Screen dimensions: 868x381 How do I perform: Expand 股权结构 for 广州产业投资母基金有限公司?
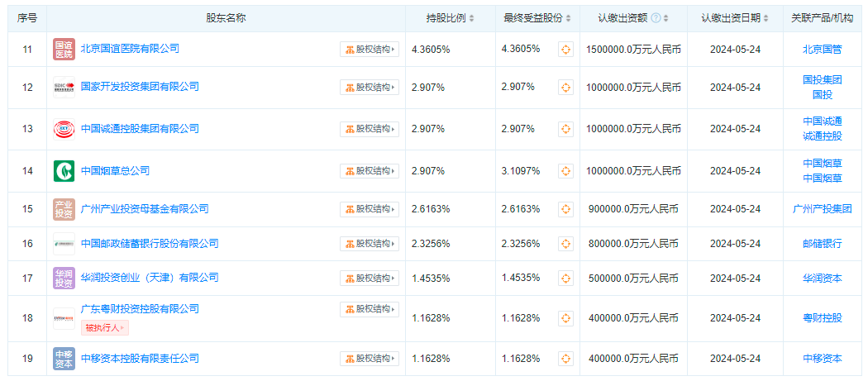370,209
